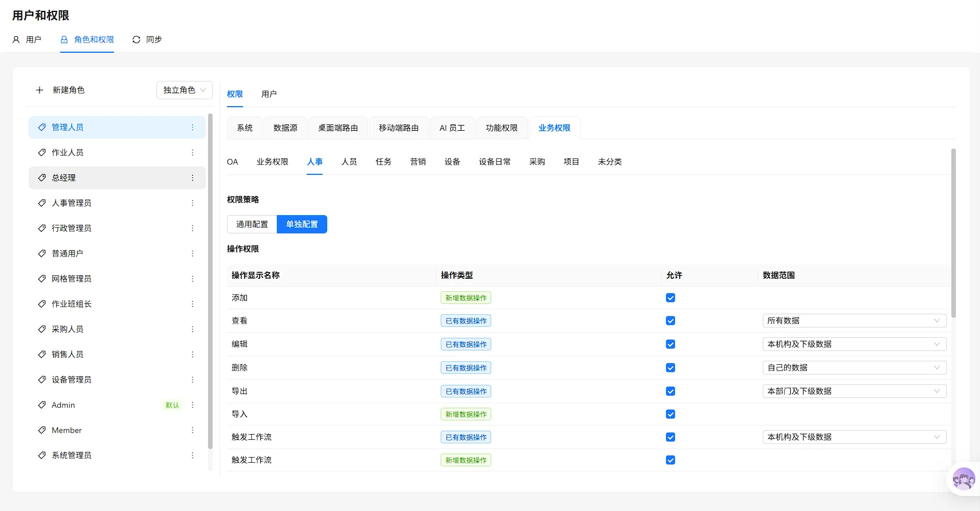This screenshot has height=511, width=980.
Task: Open more options for 普通用户 role
Action: (x=193, y=253)
